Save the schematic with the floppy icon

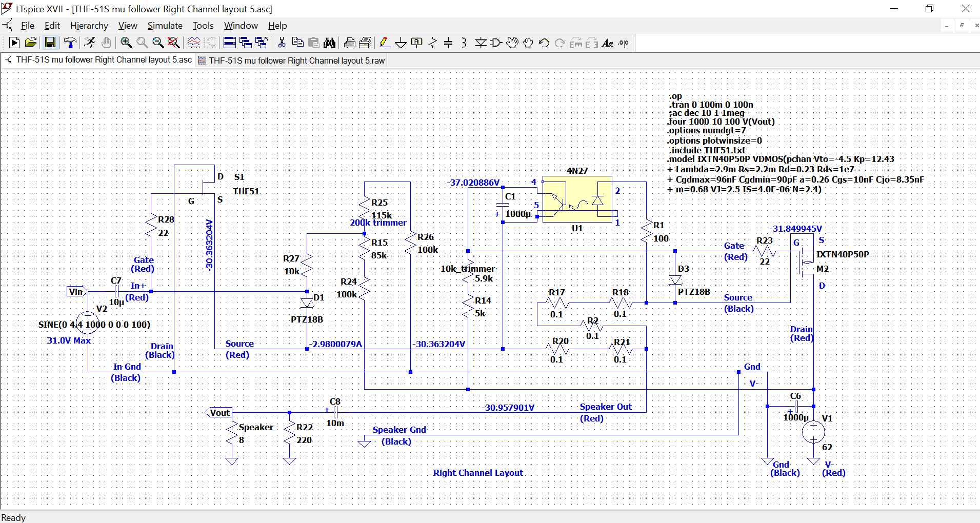pos(50,43)
